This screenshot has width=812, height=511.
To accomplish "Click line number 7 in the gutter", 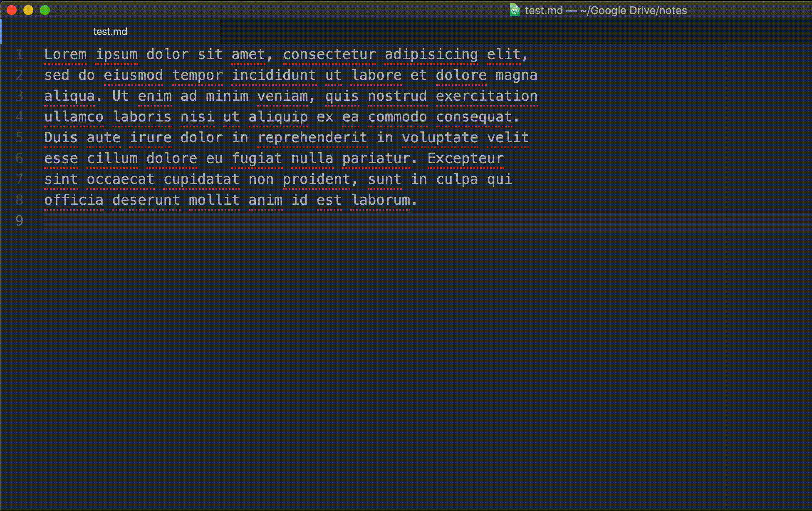I will [x=19, y=179].
